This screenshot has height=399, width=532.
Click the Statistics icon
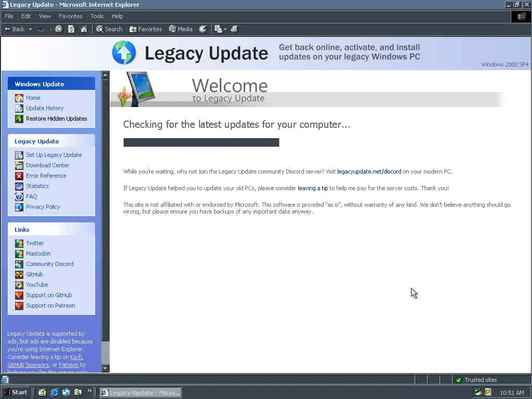(19, 187)
